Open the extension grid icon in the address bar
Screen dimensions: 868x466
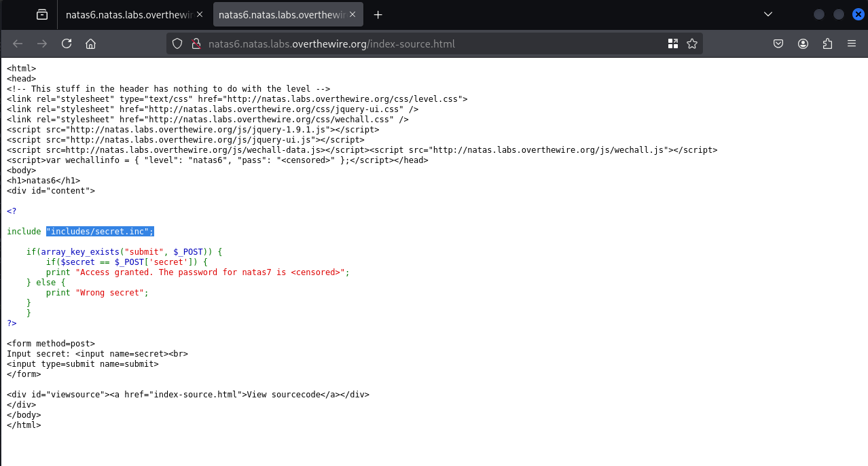tap(673, 43)
